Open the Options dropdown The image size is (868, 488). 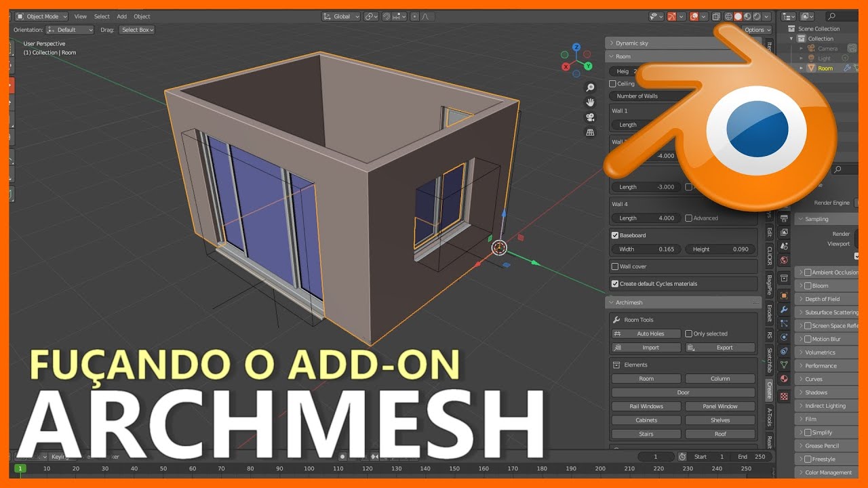757,30
